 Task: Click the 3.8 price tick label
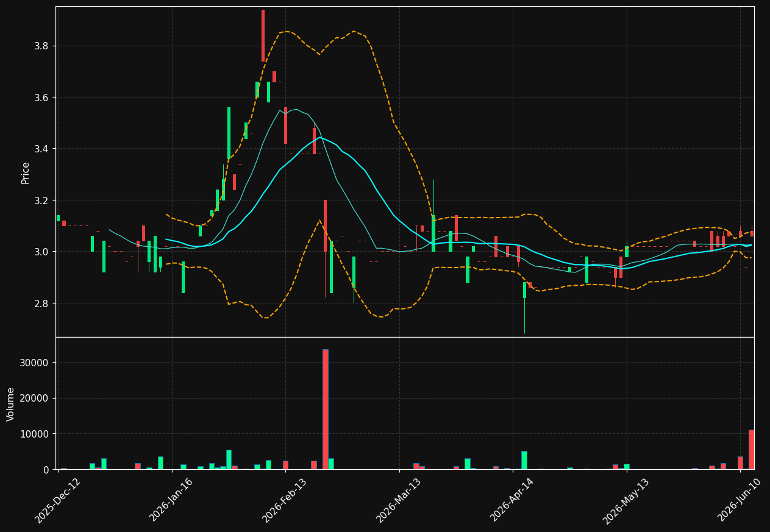[x=41, y=46]
